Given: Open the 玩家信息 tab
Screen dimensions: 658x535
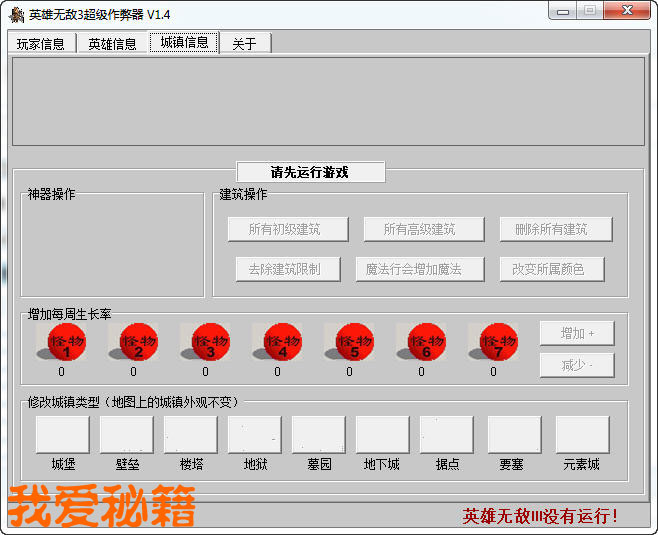Looking at the screenshot, I should tap(41, 44).
